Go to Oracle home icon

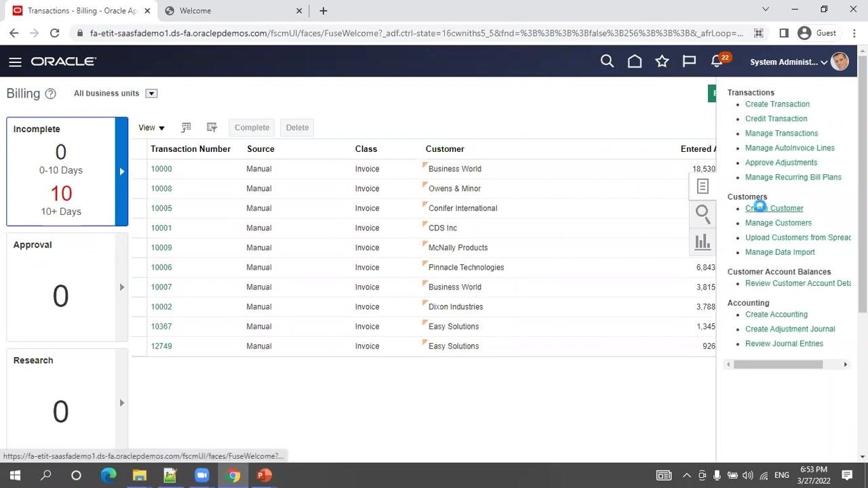(635, 62)
